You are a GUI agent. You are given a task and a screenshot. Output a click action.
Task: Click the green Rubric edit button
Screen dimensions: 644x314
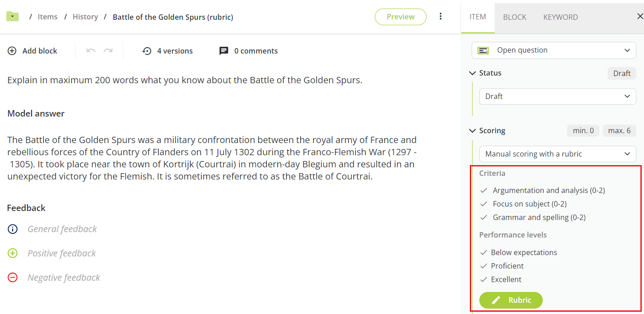coord(511,300)
